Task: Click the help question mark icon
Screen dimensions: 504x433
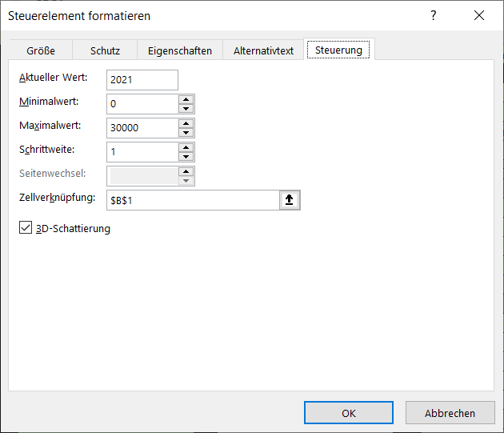Action: 434,16
